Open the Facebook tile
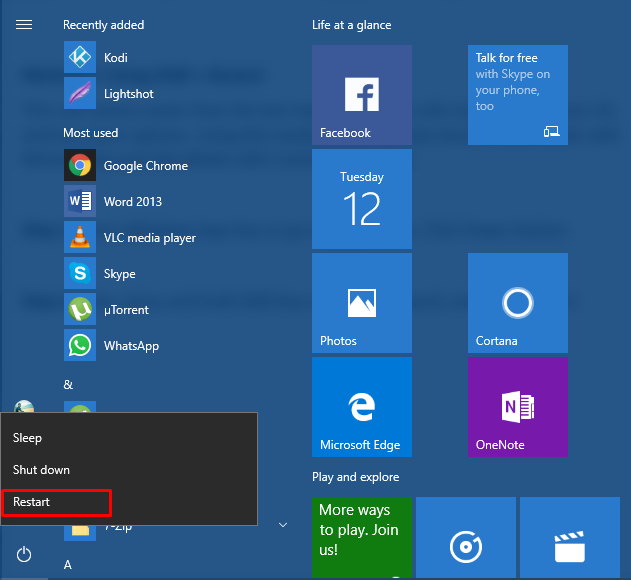The width and height of the screenshot is (631, 580). tap(361, 94)
